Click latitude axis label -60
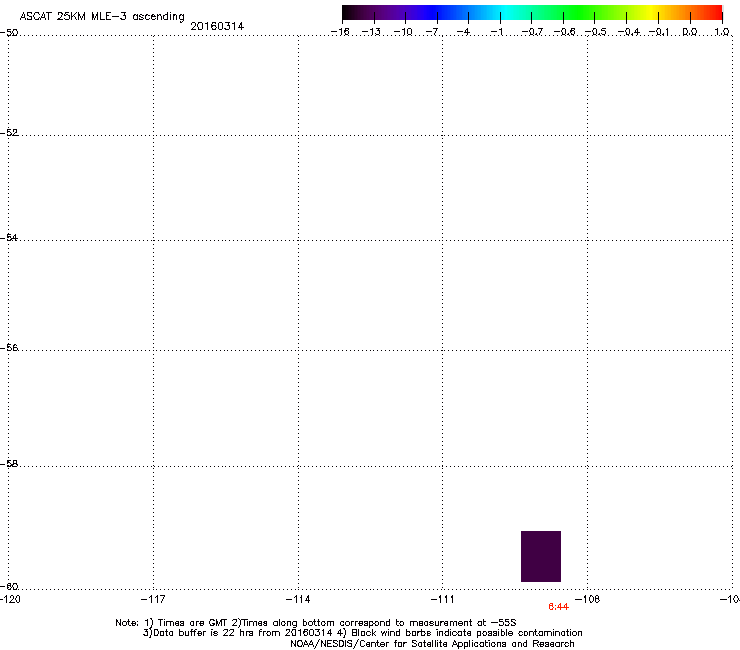This screenshot has height=650, width=740. coord(9,586)
